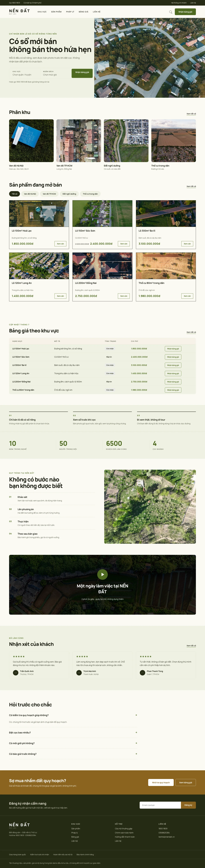The height and width of the screenshot is (868, 205).
Task: Click "Xem căn" for Lô 300m² Ba Vì
Action: pos(187,244)
